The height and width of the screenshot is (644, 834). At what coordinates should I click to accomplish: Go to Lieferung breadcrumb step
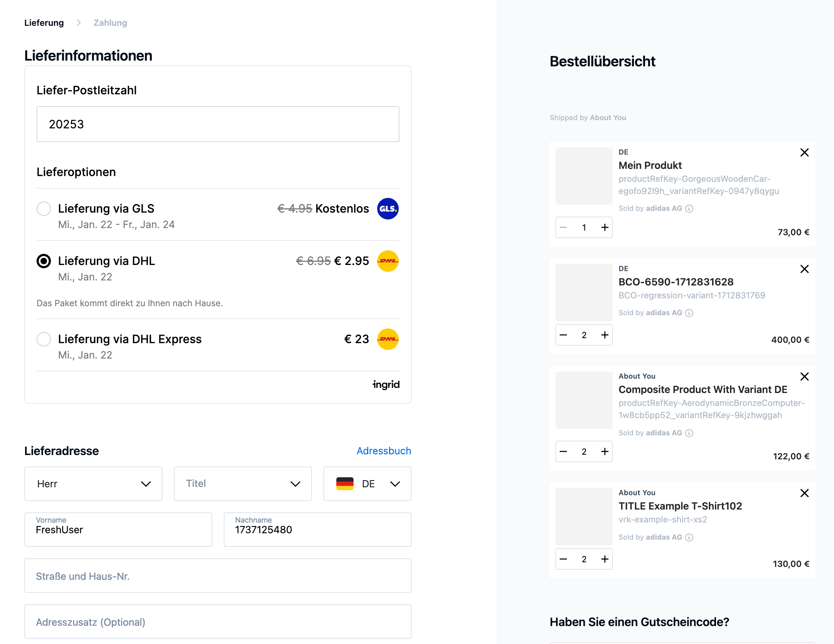click(x=44, y=23)
